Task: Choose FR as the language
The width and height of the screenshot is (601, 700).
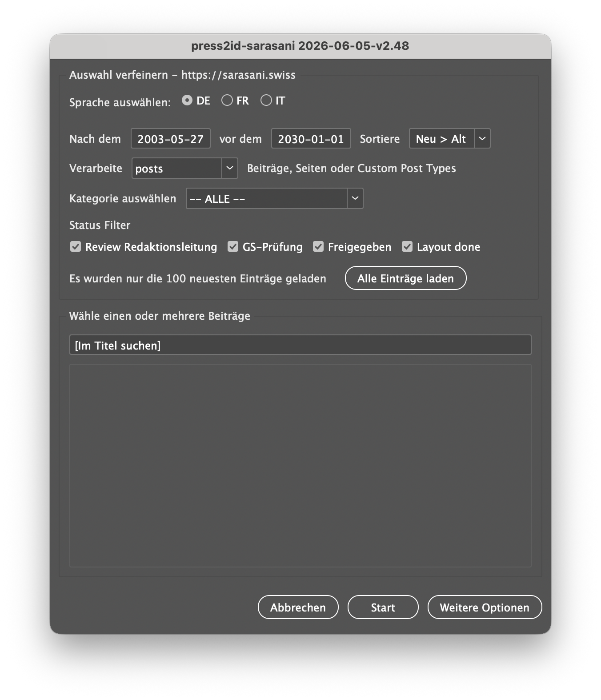Action: (x=227, y=101)
